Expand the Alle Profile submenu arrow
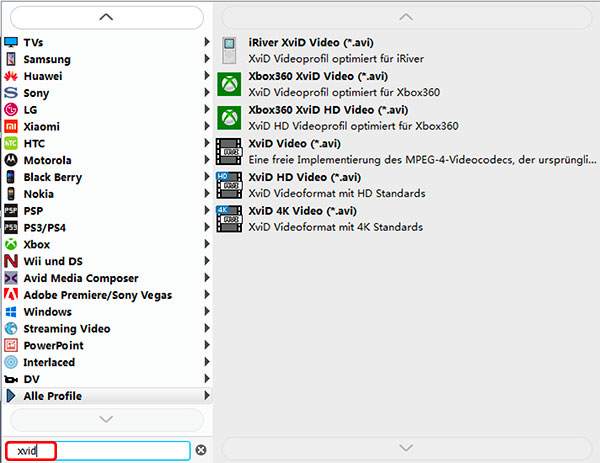This screenshot has height=463, width=600. pos(207,395)
